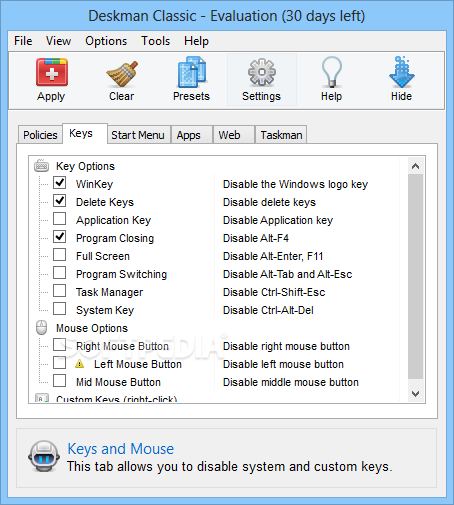
Task: Click the vertical scrollbar thumb
Action: (415, 276)
